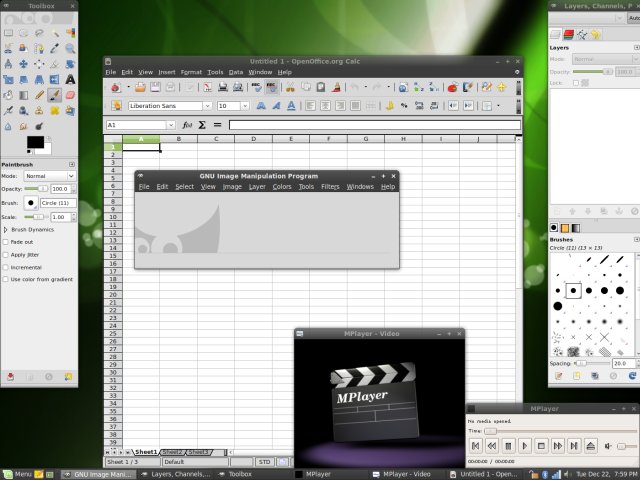Viewport: 640px width, 480px height.
Task: Select the Zoom magnifier tool in Toolbox
Action: 71,48
